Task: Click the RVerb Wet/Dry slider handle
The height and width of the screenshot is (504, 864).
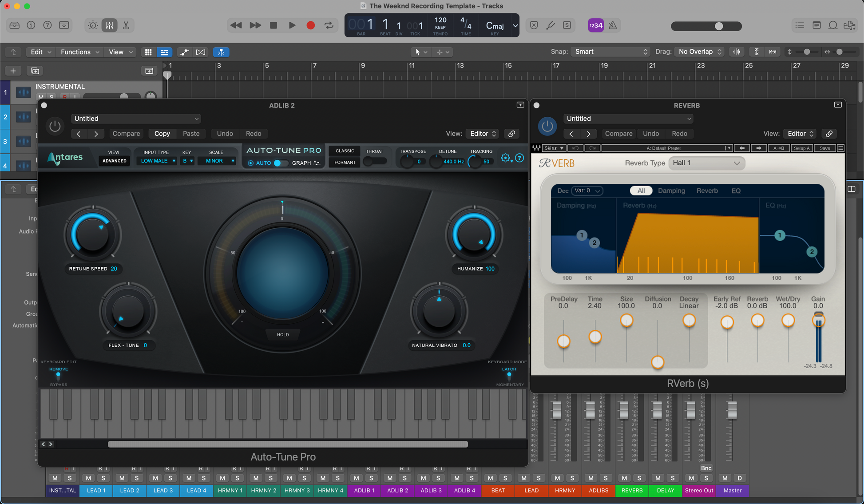Action: click(788, 320)
